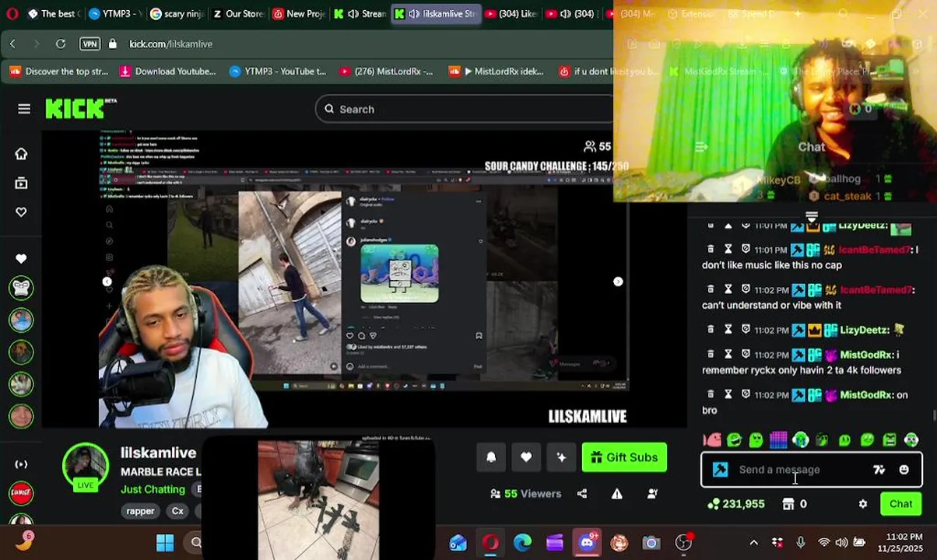Share the stream via share icon
This screenshot has height=560, width=937.
point(582,494)
